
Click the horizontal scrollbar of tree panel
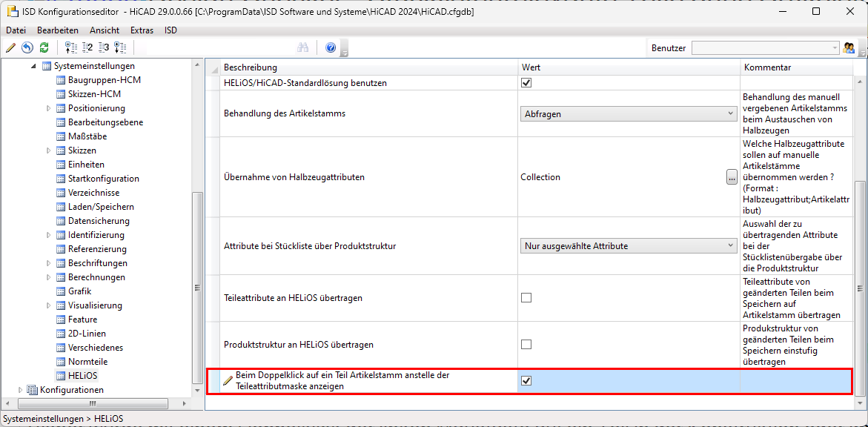coord(93,403)
